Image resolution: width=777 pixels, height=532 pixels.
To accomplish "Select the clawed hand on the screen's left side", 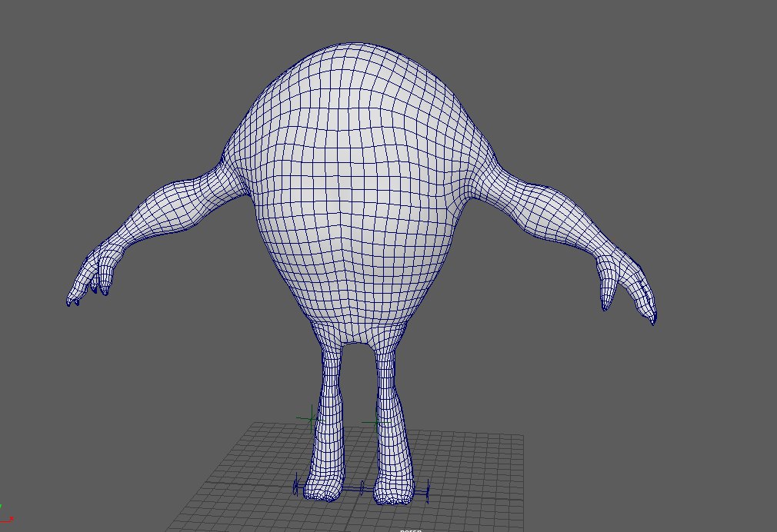I will (92, 273).
